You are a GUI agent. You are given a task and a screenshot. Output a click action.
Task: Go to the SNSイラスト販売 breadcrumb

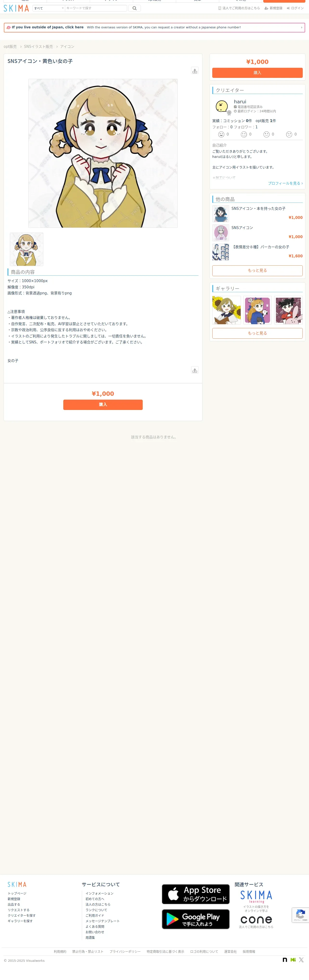(39, 46)
